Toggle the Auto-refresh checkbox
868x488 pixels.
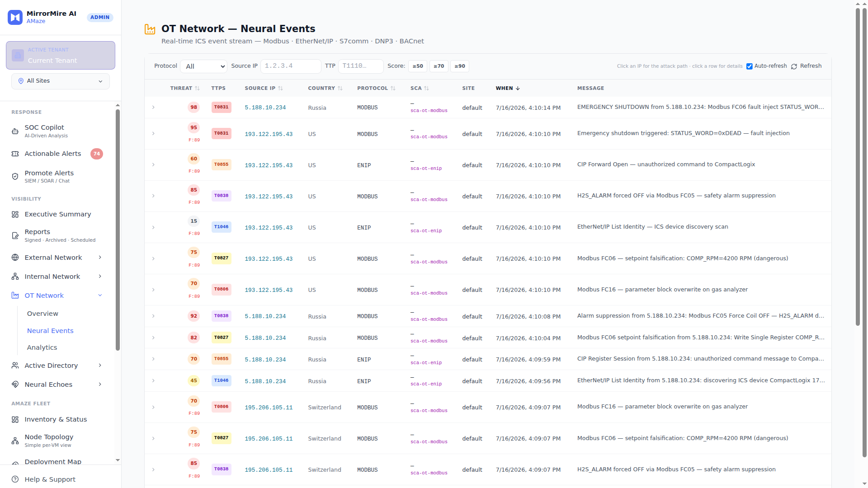point(749,66)
